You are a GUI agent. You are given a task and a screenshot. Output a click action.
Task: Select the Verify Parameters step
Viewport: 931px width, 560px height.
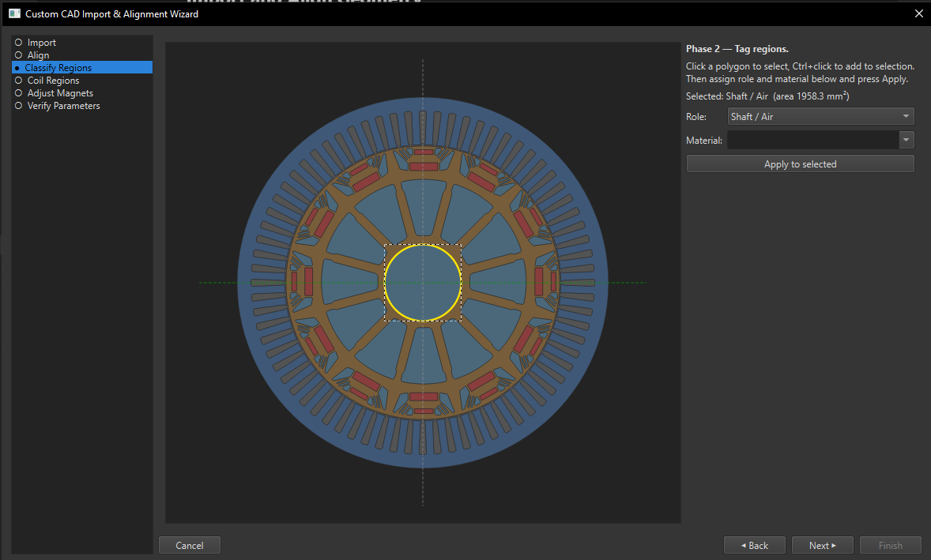(x=63, y=106)
